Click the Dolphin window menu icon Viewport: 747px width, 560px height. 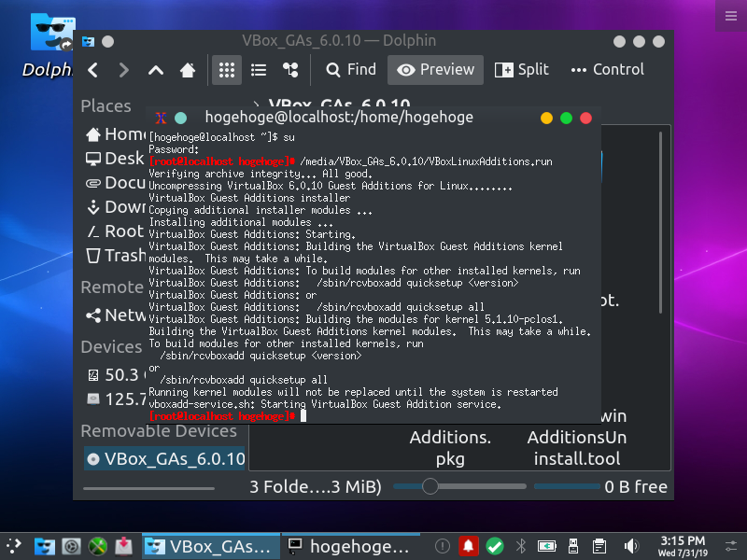point(88,41)
